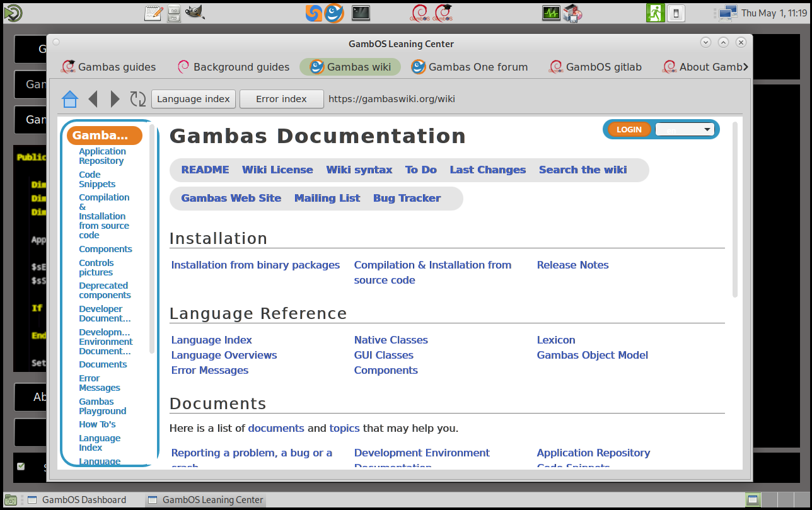The width and height of the screenshot is (812, 510).
Task: Click the orange LOGIN button
Action: point(629,130)
